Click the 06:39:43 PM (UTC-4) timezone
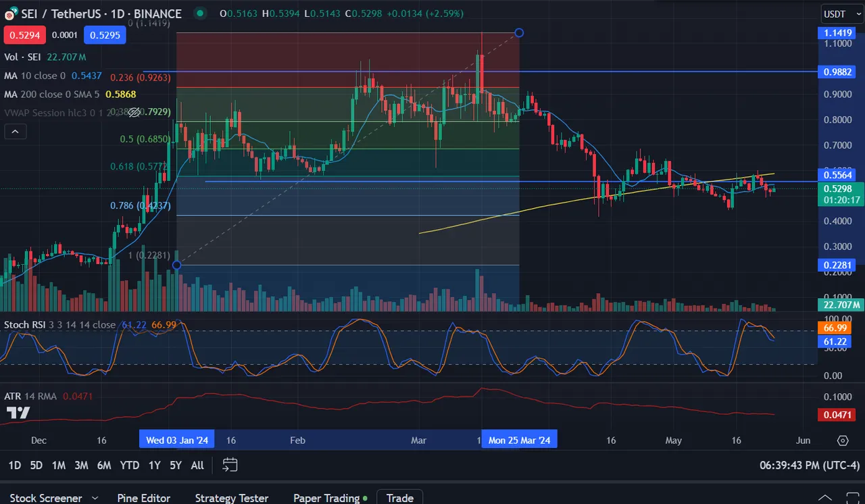This screenshot has height=504, width=865. tap(810, 465)
